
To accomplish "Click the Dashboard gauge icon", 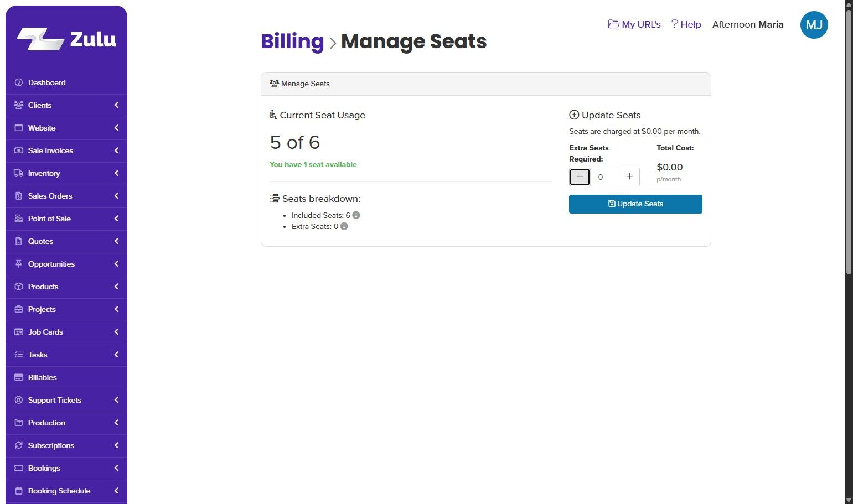I will [19, 82].
